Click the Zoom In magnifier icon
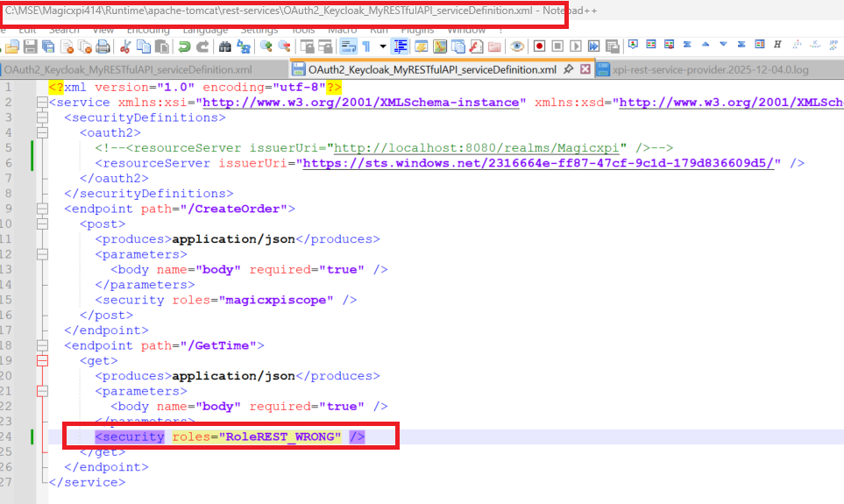The image size is (844, 504). [x=266, y=46]
